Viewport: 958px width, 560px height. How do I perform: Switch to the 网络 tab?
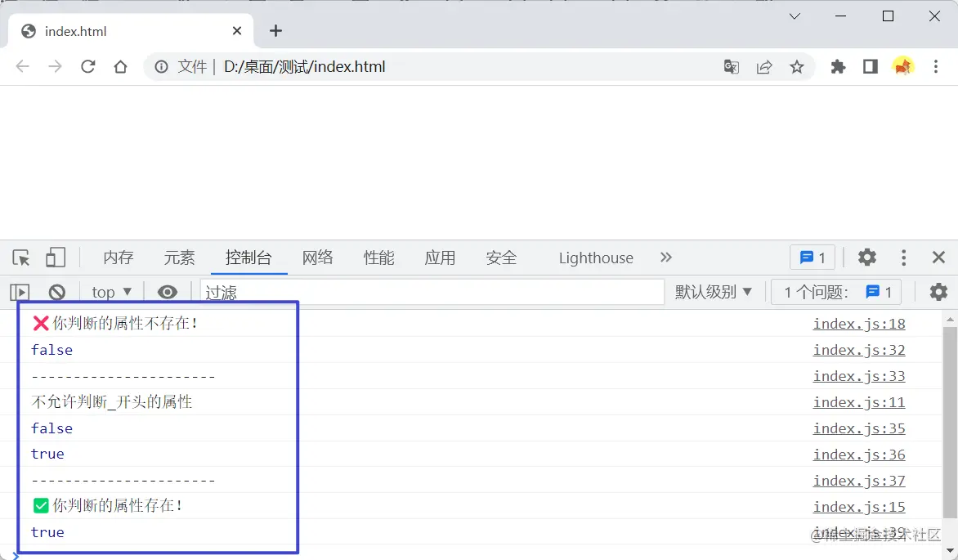[317, 258]
